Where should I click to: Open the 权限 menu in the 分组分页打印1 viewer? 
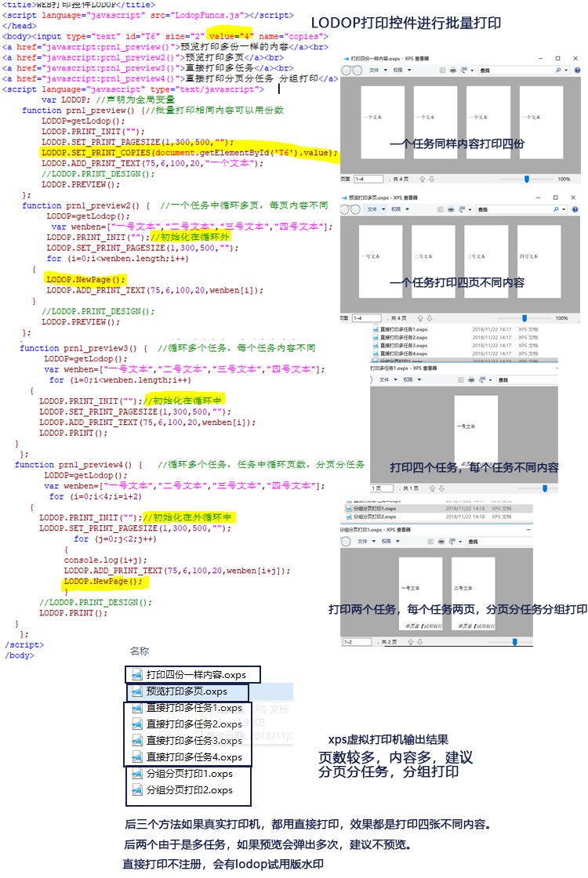[x=387, y=541]
